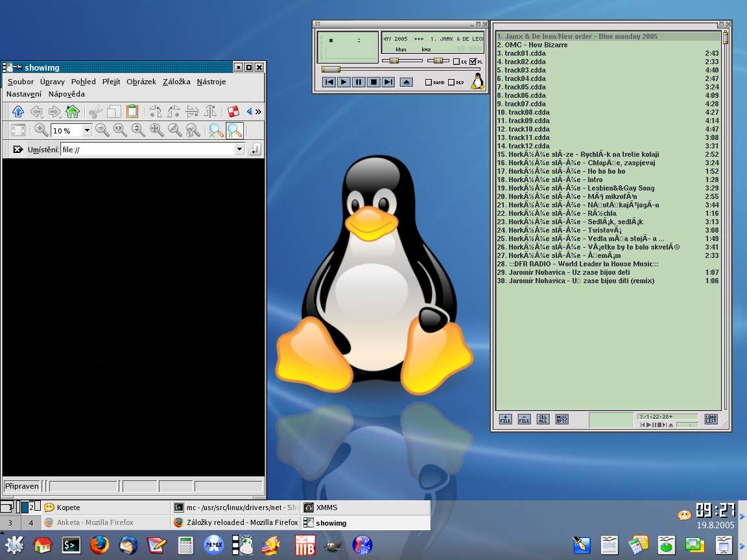Click SEL ALL button in playlist
The image size is (747, 560).
pyautogui.click(x=543, y=419)
